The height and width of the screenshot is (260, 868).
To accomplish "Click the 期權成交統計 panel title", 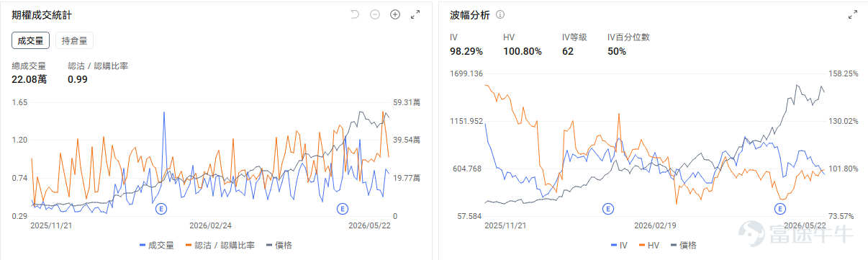I will coord(41,14).
